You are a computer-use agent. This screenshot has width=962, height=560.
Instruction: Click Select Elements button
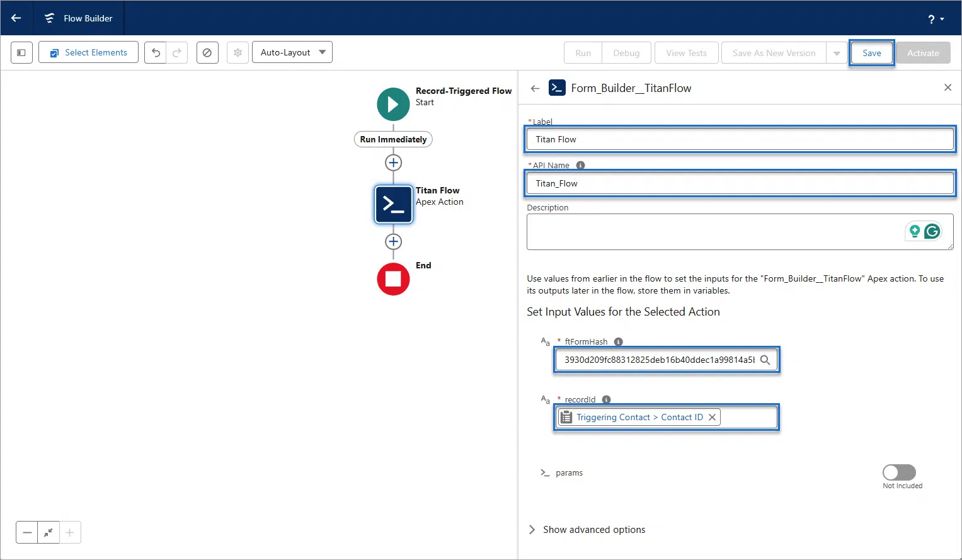88,53
